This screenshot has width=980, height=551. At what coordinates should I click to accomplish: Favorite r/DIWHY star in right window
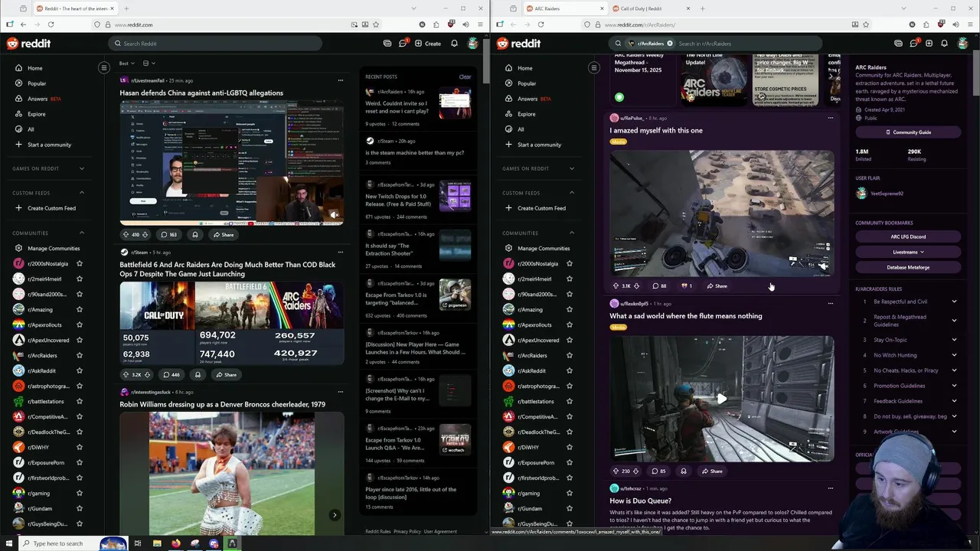570,448
